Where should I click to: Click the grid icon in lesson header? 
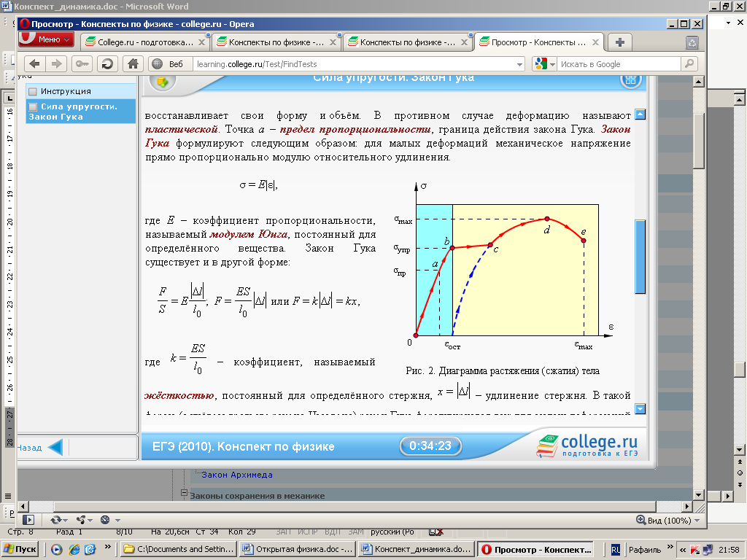click(x=630, y=80)
